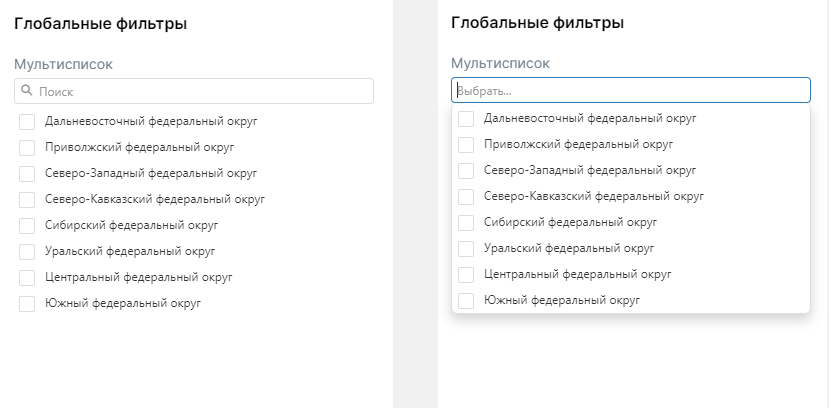Select Дальневосточный федеральный округ in the dropdown popup
Image resolution: width=829 pixels, height=408 pixels.
(466, 119)
